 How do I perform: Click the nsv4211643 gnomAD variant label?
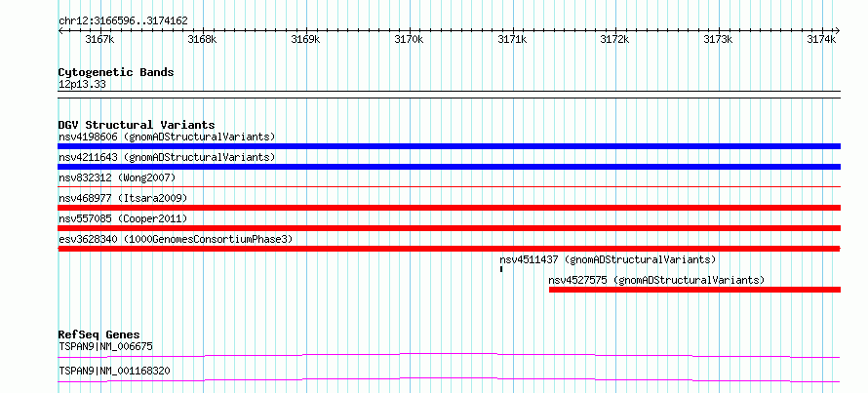167,157
